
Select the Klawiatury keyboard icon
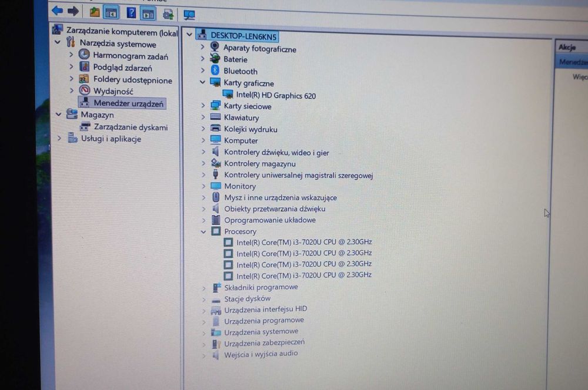pyautogui.click(x=215, y=117)
